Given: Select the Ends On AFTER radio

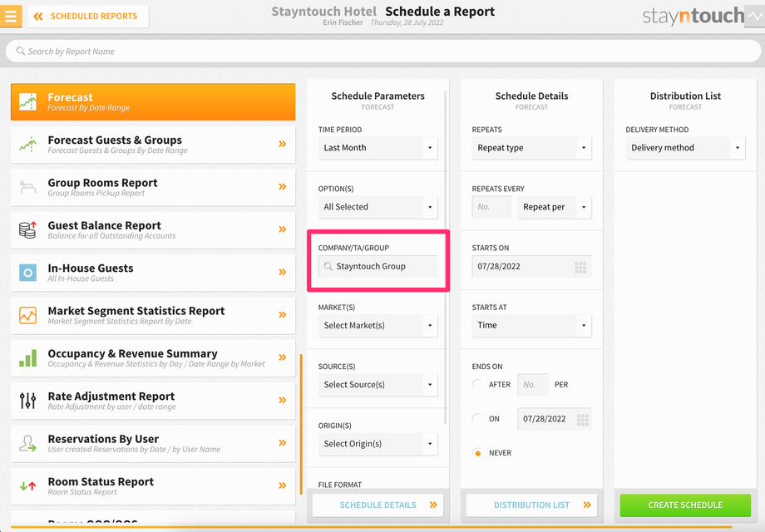Looking at the screenshot, I should coord(477,384).
